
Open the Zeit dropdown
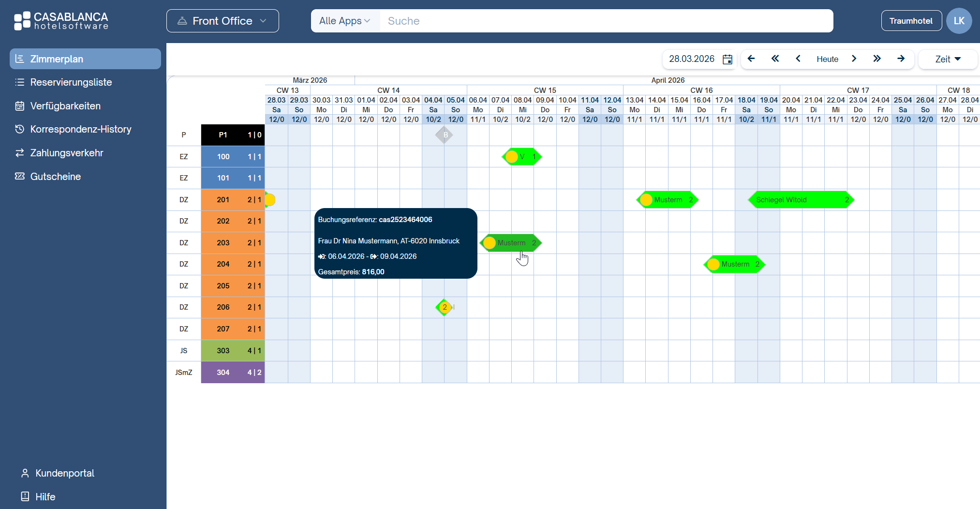tap(948, 59)
